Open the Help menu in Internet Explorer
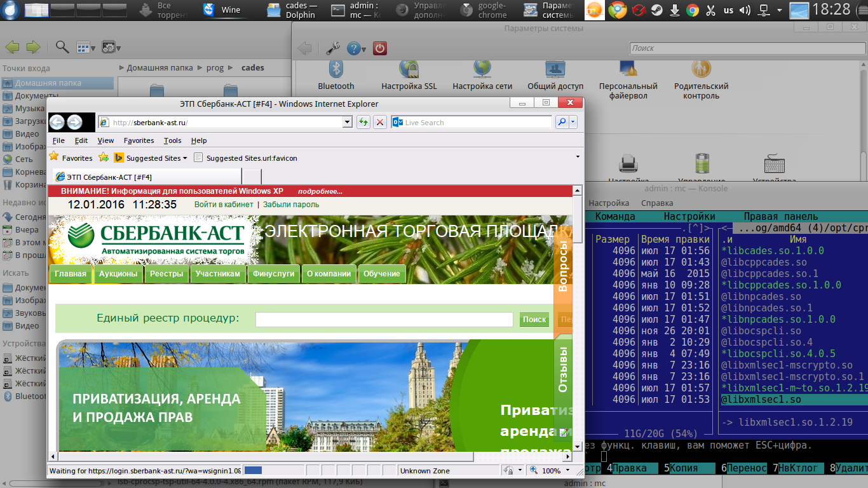868x488 pixels. tap(199, 140)
